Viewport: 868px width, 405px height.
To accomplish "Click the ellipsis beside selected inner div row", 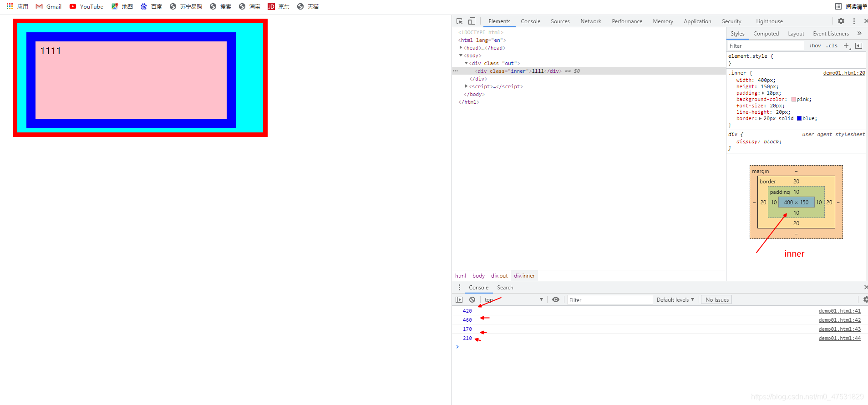I will tap(455, 71).
